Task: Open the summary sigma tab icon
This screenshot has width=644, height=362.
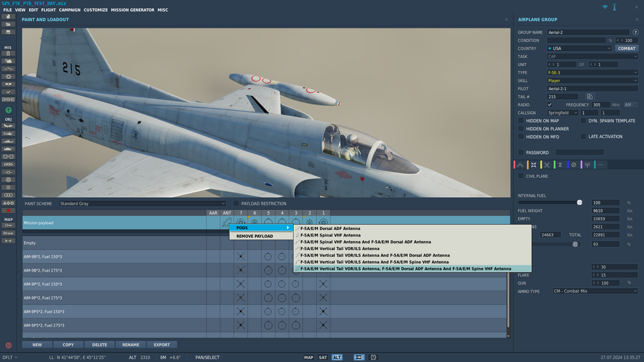Action: coord(560,165)
